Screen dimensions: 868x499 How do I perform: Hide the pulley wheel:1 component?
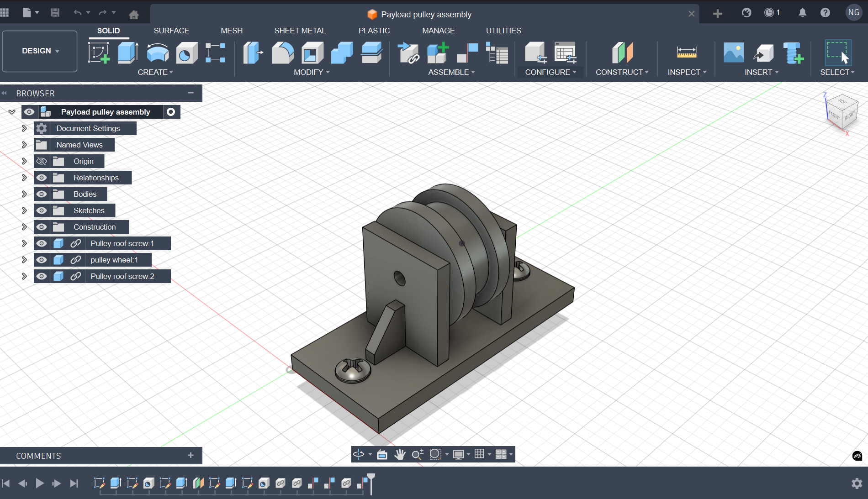[x=42, y=260]
